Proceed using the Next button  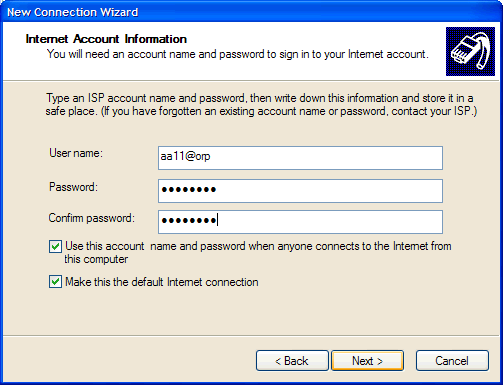pyautogui.click(x=367, y=361)
